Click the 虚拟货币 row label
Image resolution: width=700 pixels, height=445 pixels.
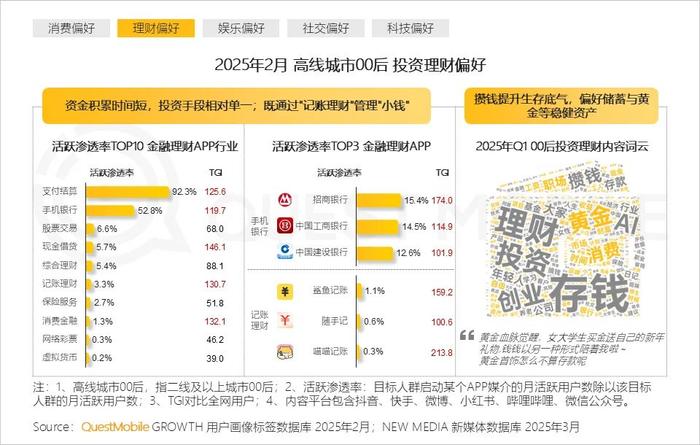coord(60,357)
